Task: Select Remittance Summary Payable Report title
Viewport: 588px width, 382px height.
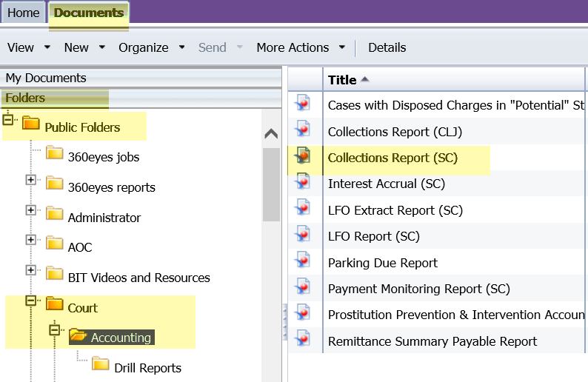Action: pyautogui.click(x=432, y=341)
